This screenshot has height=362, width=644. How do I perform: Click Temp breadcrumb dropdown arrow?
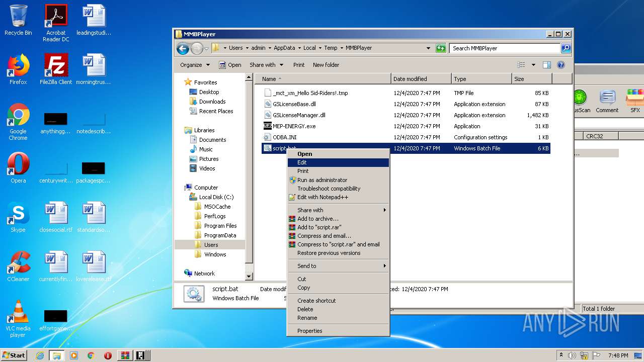point(342,48)
